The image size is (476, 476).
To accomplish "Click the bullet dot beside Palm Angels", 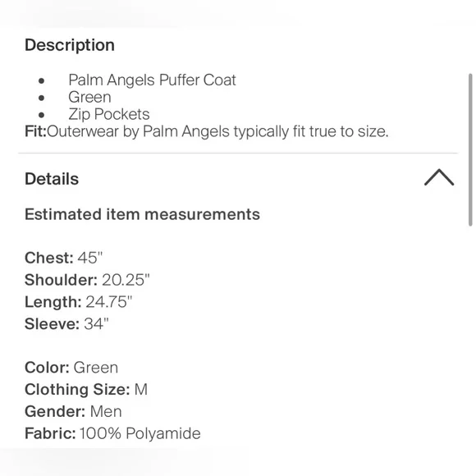I will pos(42,80).
